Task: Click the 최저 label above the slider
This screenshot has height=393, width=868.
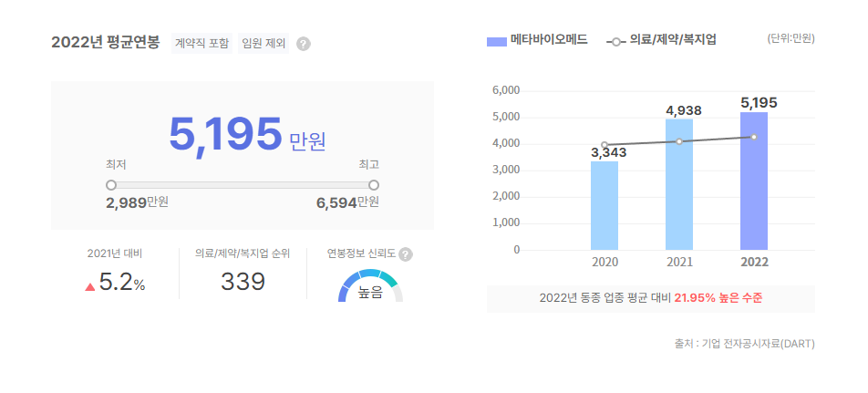Action: [x=116, y=165]
